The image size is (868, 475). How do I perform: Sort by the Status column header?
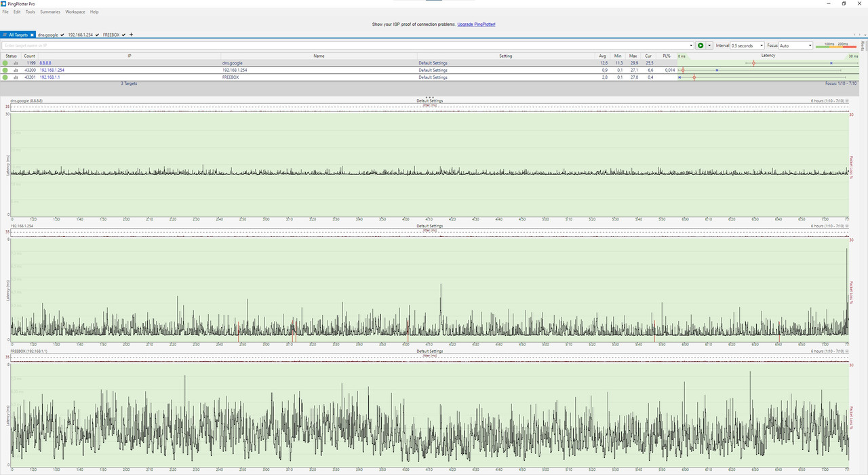(11, 56)
